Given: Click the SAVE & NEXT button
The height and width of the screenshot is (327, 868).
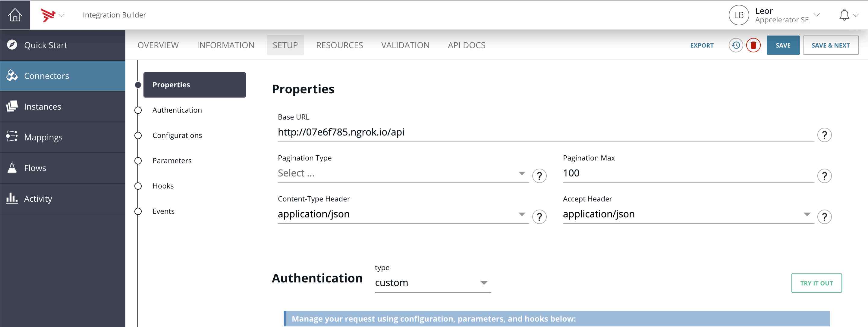Looking at the screenshot, I should click(x=830, y=45).
